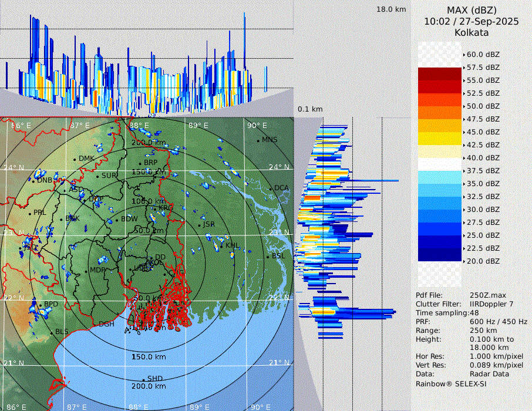Click the dark red 57.5 dBZ legend swatch
The height and width of the screenshot is (411, 532).
click(x=440, y=74)
